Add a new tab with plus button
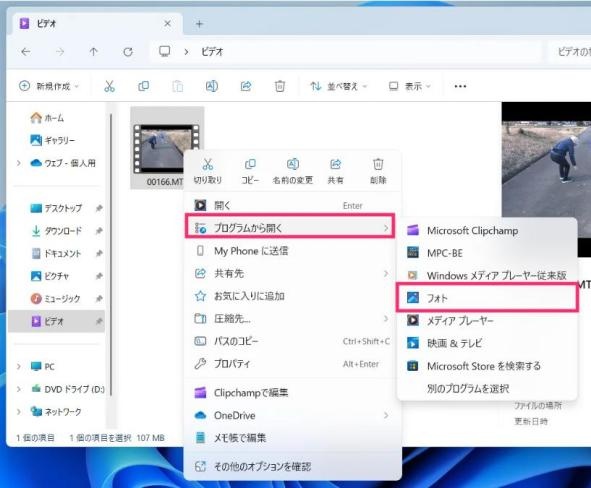The height and width of the screenshot is (488, 591). 199,24
